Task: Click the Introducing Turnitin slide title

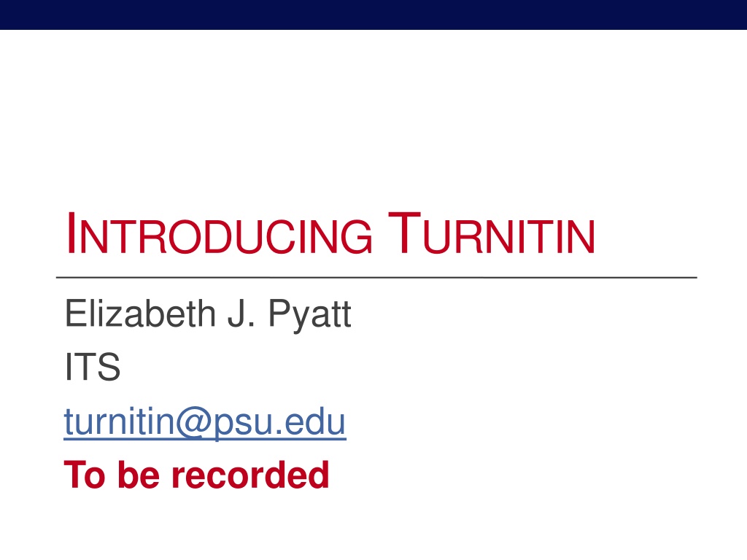Action: (x=330, y=236)
